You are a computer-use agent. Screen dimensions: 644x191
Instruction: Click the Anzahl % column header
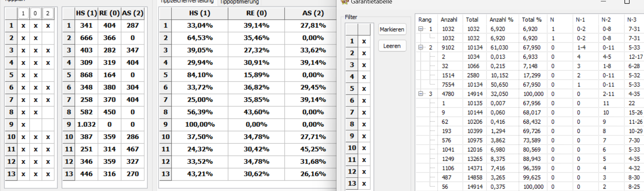(502, 20)
